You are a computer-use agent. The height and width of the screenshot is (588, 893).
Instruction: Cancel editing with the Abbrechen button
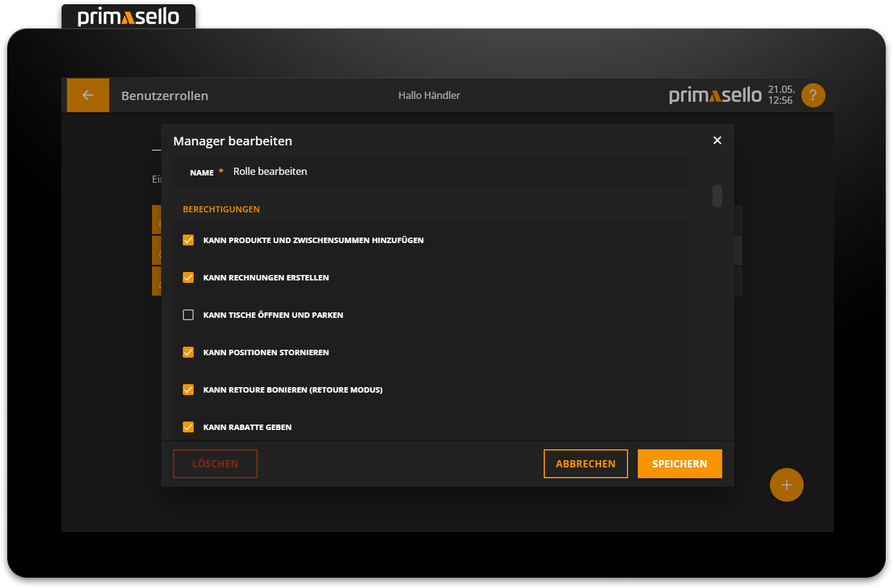585,464
